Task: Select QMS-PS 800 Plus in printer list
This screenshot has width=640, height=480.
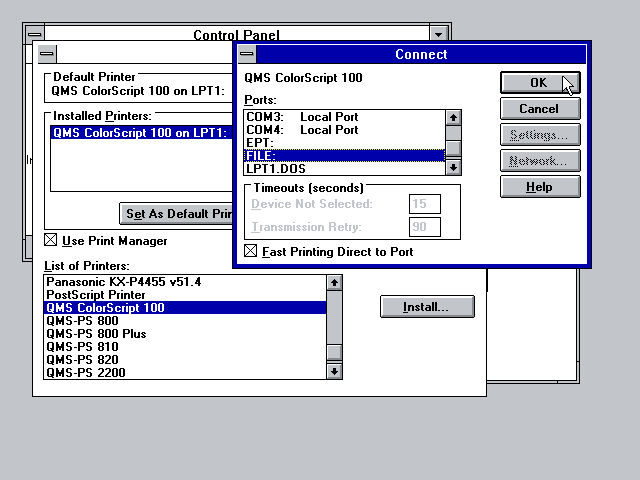Action: point(185,334)
